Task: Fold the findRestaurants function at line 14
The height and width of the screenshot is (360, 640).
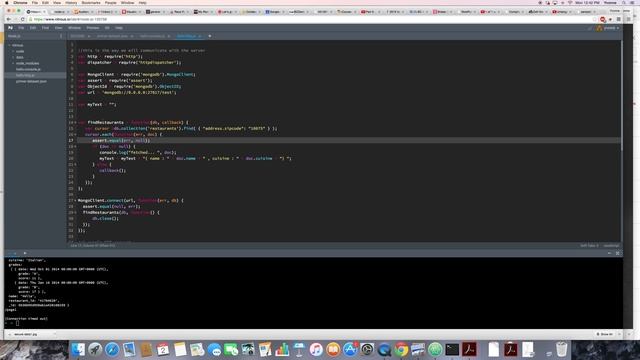Action: [x=75, y=122]
